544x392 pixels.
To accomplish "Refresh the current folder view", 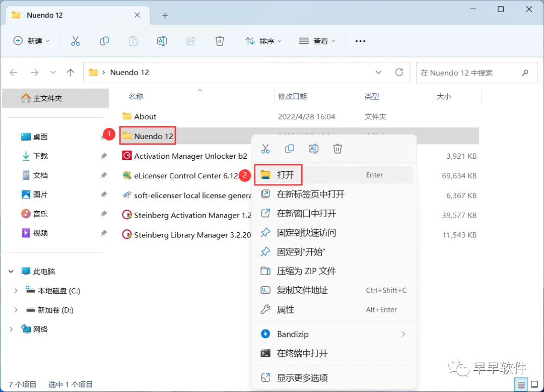I will pos(399,72).
